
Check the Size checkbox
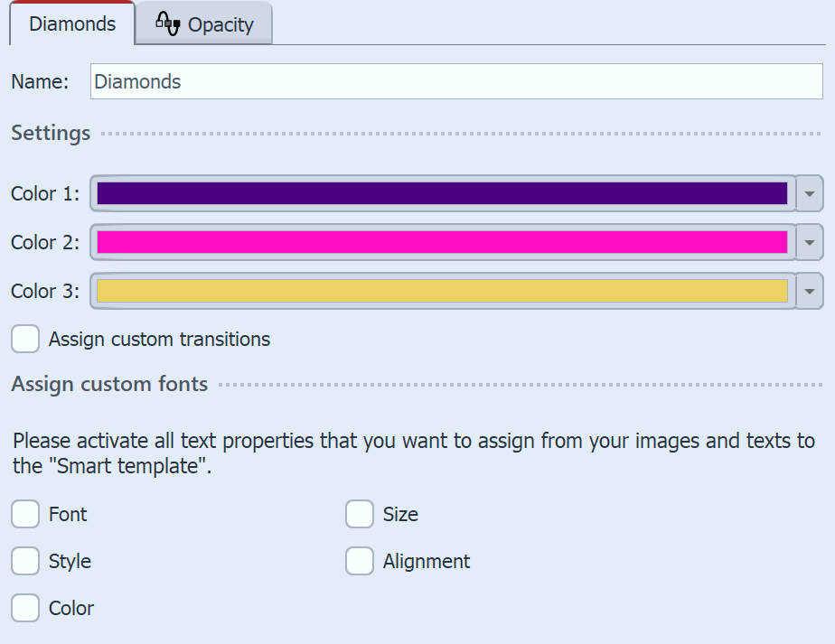tap(359, 514)
